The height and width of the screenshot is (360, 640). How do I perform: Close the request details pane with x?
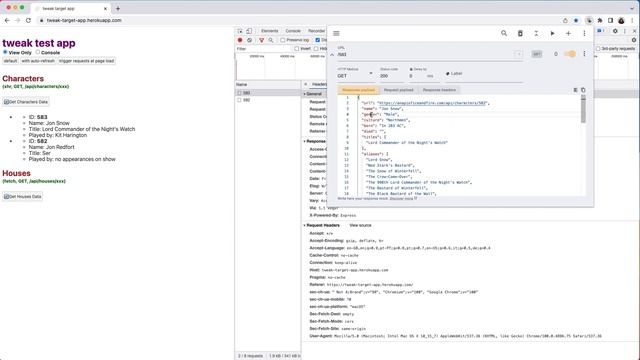tap(305, 84)
